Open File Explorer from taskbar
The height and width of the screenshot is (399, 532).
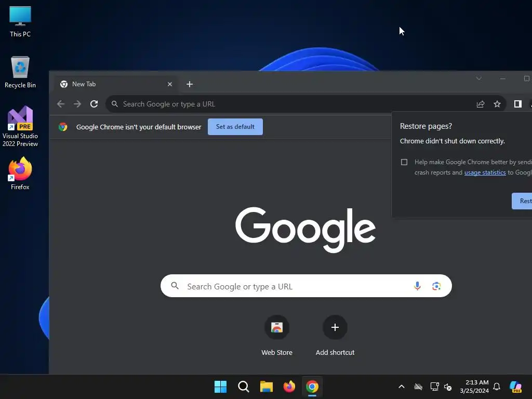(267, 387)
